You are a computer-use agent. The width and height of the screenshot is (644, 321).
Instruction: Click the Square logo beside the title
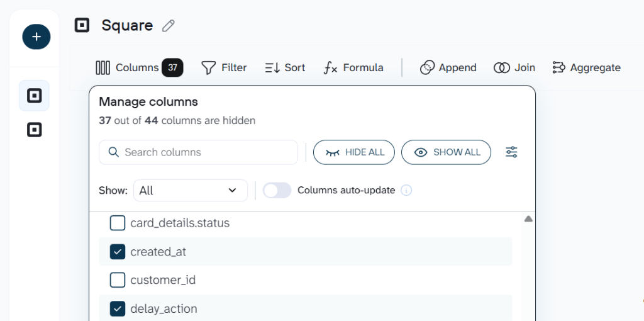click(x=82, y=25)
